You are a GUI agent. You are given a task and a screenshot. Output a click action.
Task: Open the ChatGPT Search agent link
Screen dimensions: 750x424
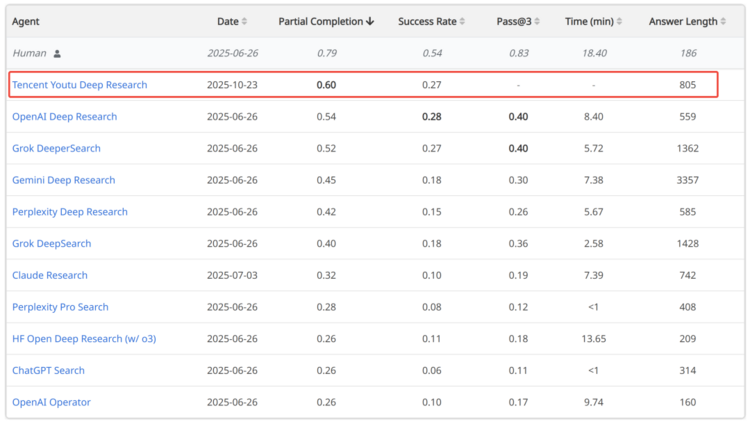pyautogui.click(x=49, y=371)
